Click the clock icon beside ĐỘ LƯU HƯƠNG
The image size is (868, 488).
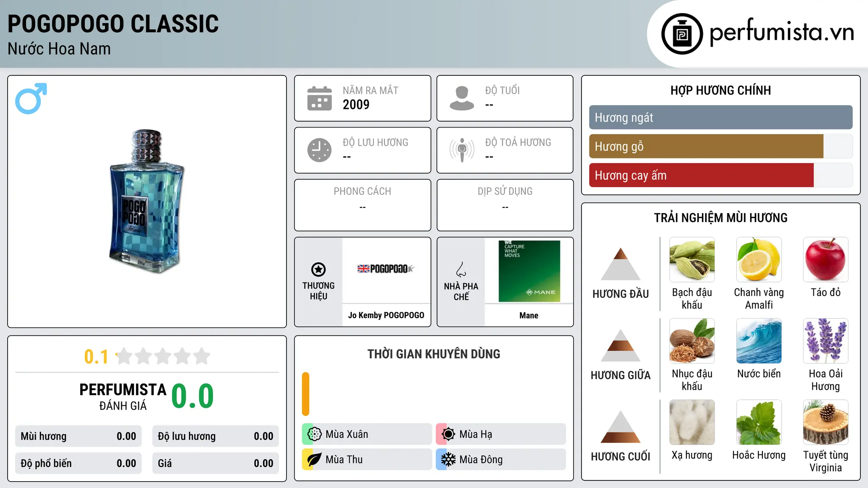point(320,150)
